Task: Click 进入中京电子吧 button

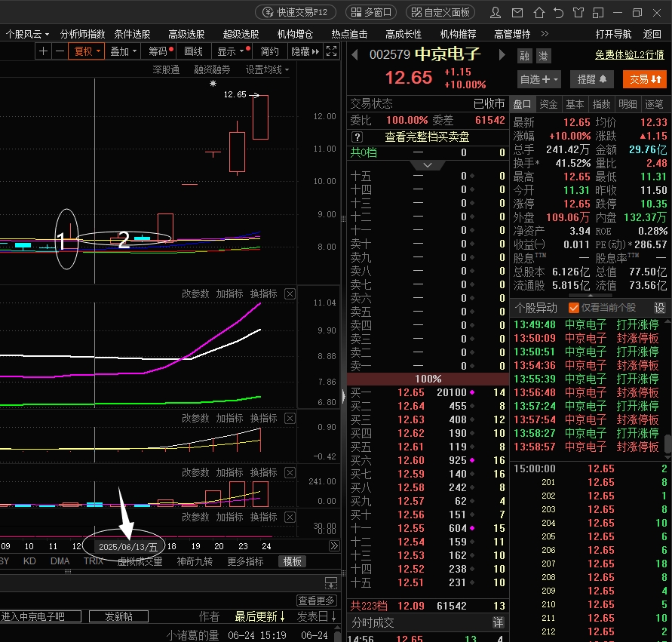Action: (40, 616)
